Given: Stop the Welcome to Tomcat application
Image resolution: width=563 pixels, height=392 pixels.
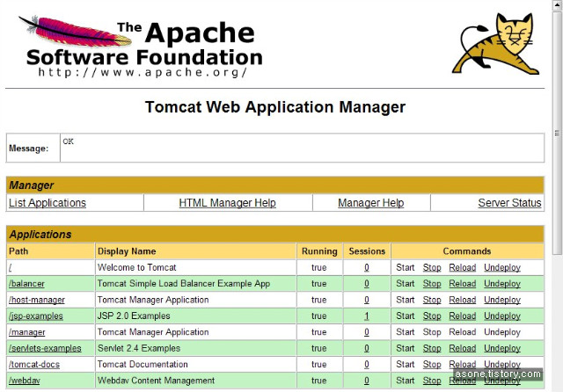Looking at the screenshot, I should [432, 267].
